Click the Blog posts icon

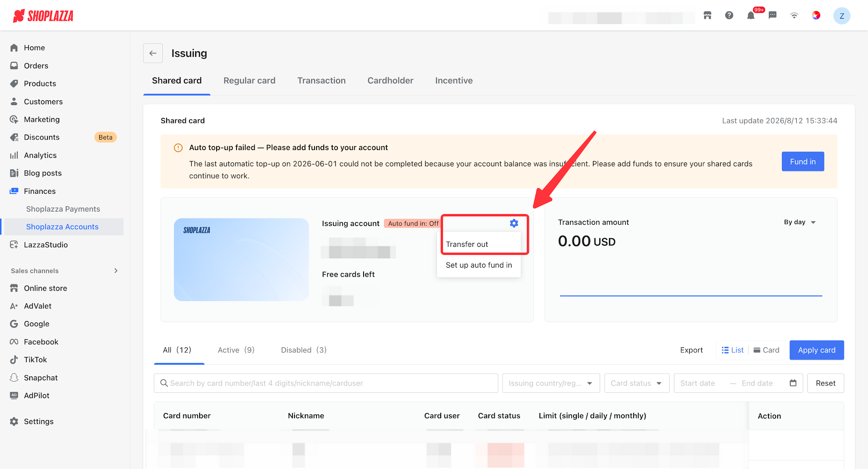[x=14, y=173]
